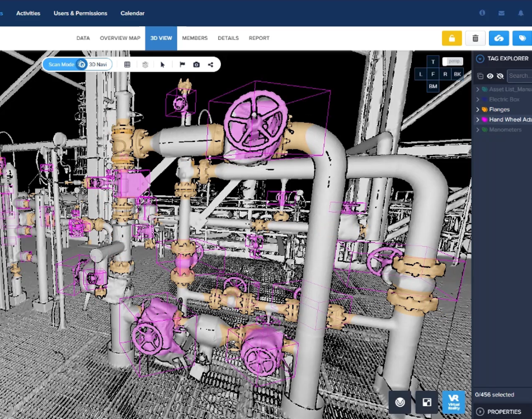Take a snapshot with the camera icon
532x419 pixels.
click(x=196, y=64)
